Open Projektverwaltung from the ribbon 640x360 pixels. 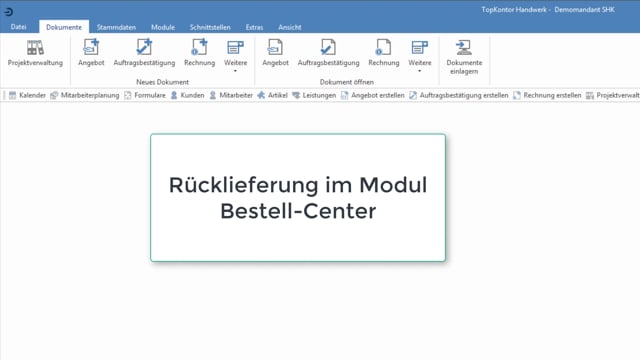pos(35,53)
